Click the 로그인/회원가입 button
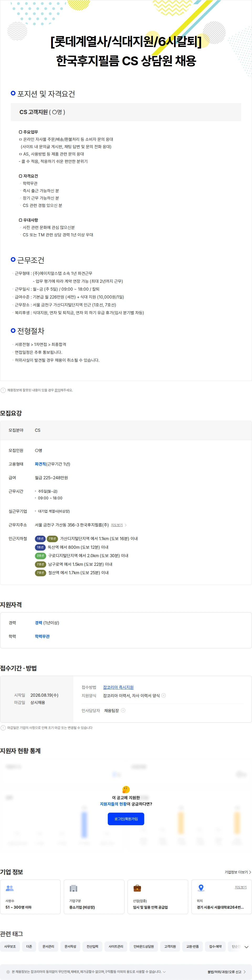 (126, 819)
